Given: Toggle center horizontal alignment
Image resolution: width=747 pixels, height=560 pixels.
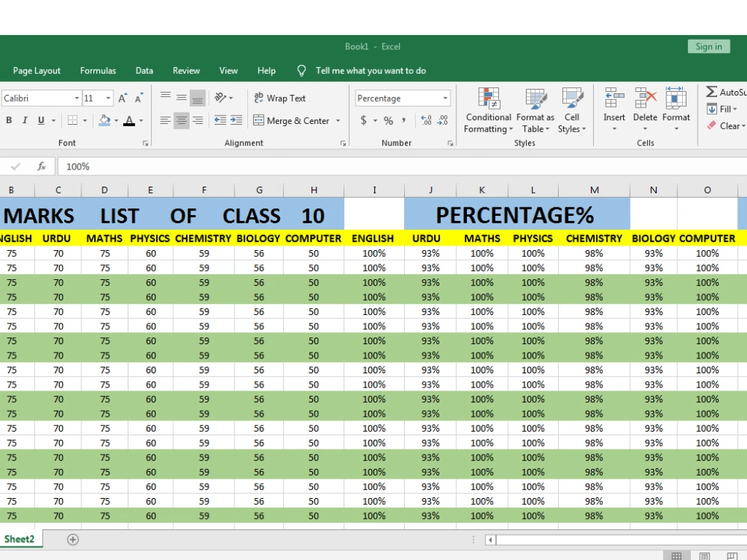Looking at the screenshot, I should click(x=182, y=120).
